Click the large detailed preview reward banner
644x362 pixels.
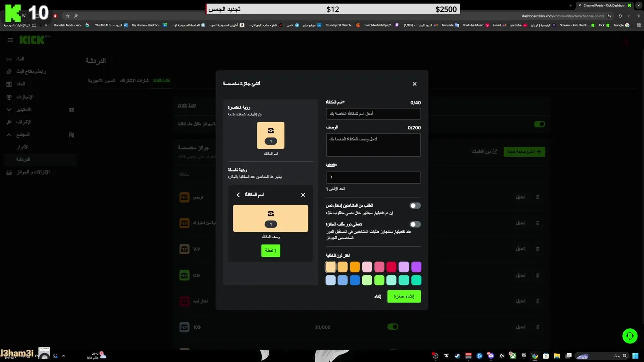point(271,218)
